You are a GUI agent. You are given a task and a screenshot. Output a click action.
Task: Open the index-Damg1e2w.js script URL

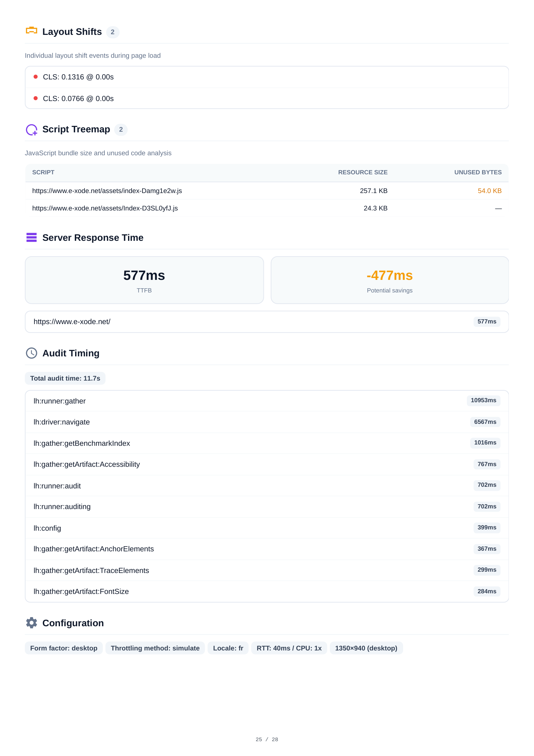[107, 191]
